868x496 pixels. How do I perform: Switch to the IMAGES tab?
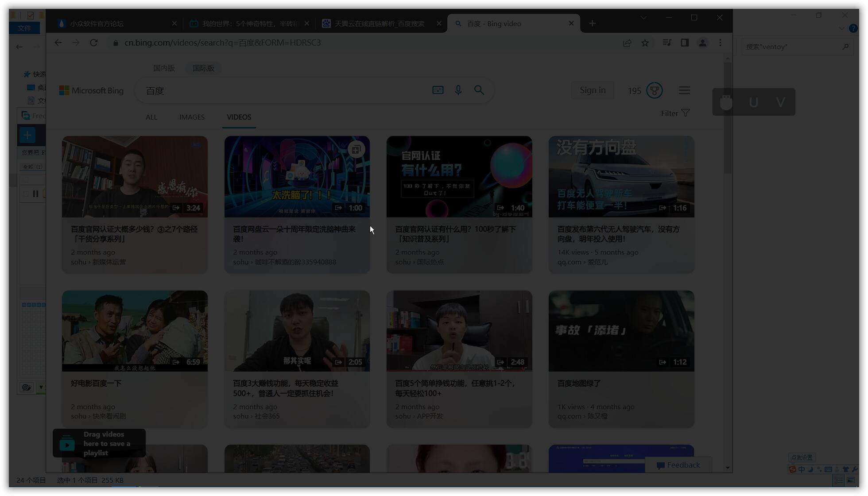click(x=192, y=117)
